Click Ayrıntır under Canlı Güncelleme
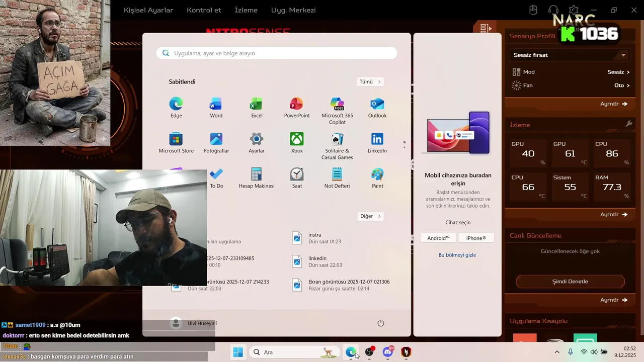644x362 pixels. pyautogui.click(x=614, y=300)
